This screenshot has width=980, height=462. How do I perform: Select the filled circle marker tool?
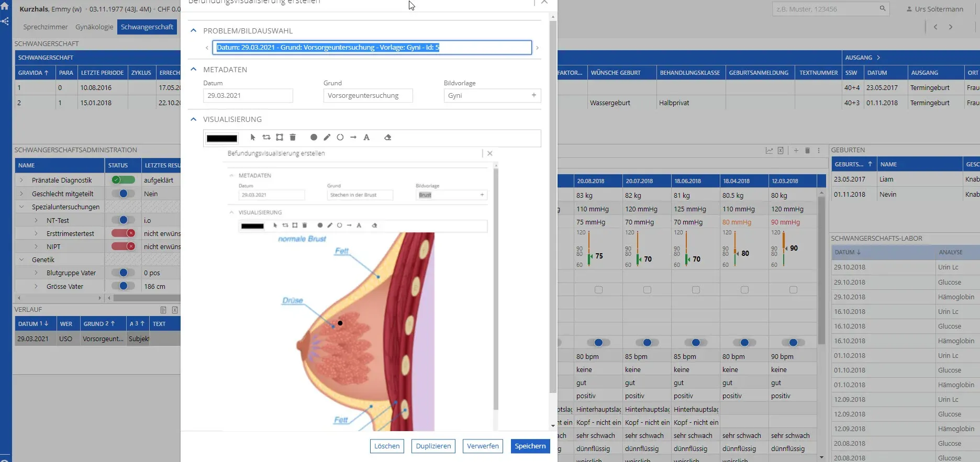(314, 138)
